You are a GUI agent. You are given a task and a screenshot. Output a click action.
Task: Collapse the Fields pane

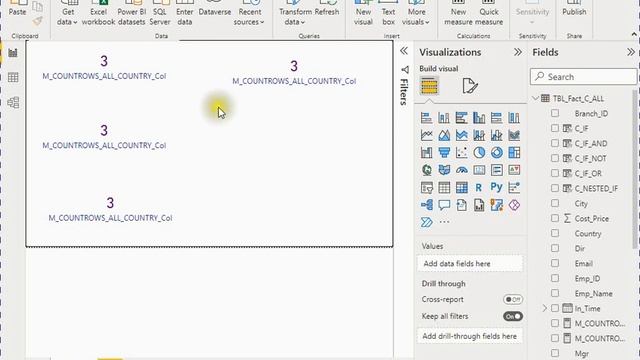631,52
